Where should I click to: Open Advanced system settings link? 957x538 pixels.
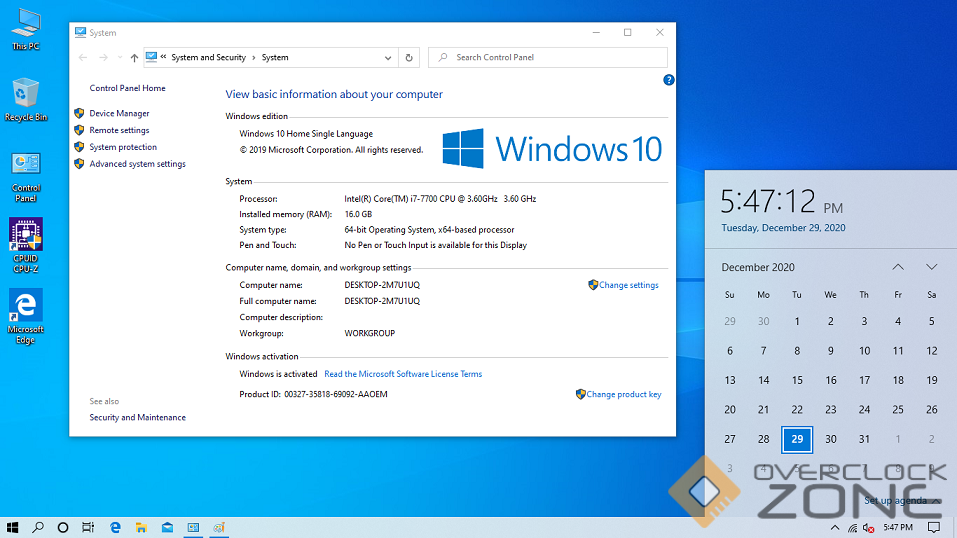tap(137, 164)
